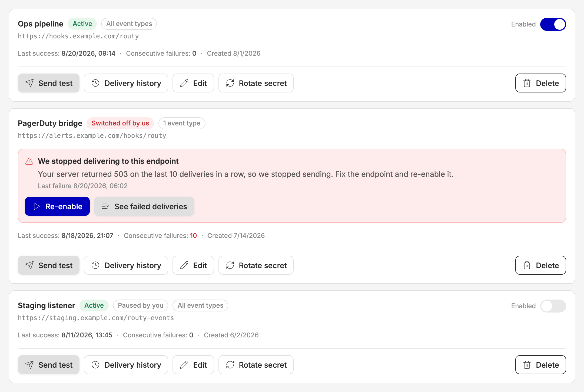The width and height of the screenshot is (584, 392).
Task: See failed deliveries for PagerDuty bridge
Action: point(144,206)
